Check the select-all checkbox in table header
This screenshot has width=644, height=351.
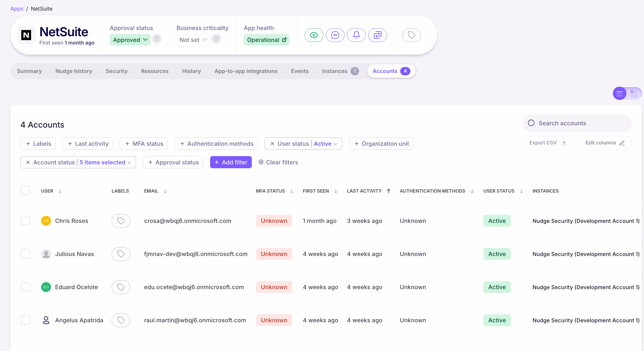(x=25, y=190)
